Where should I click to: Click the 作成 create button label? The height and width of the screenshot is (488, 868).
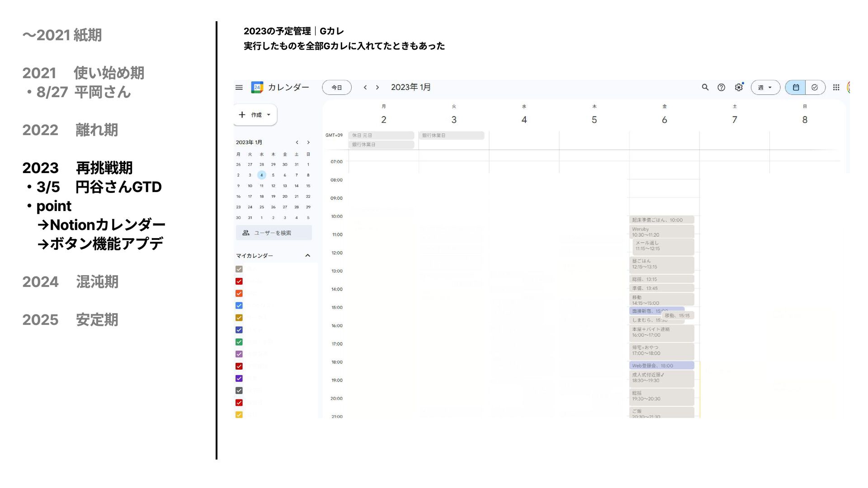pos(256,115)
